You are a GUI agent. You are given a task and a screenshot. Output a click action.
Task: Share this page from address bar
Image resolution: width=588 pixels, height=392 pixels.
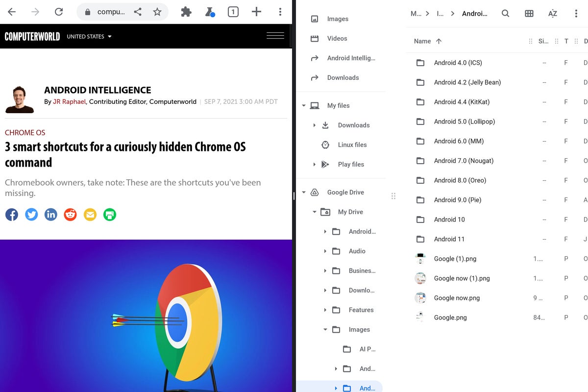138,12
